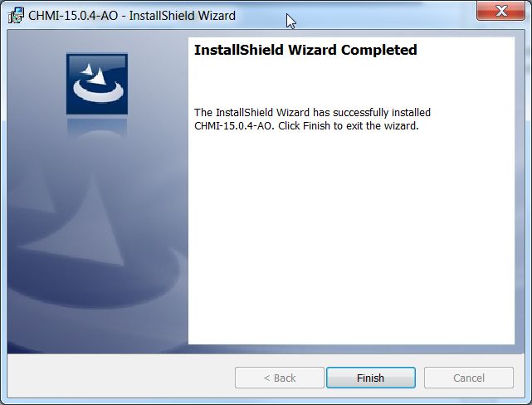Screen dimensions: 532x405
Task: Click 'CHMI-15.0.4-AO' text in title bar
Action: (73, 16)
